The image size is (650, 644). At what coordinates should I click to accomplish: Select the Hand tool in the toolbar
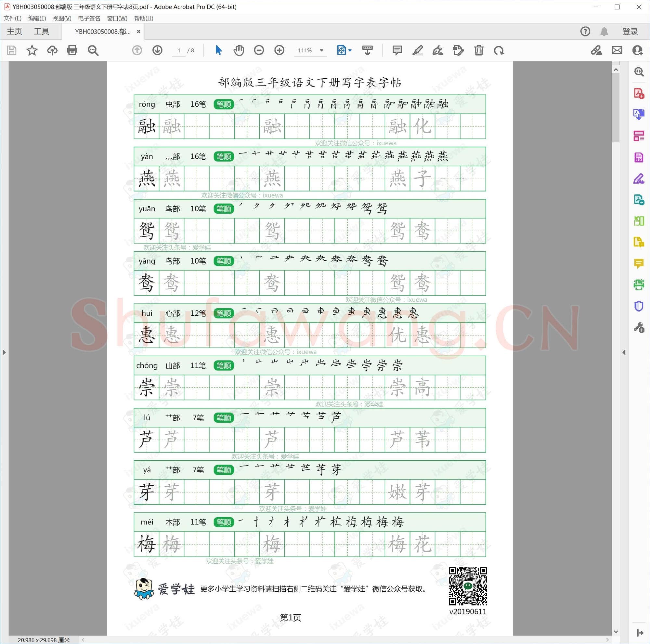[239, 50]
